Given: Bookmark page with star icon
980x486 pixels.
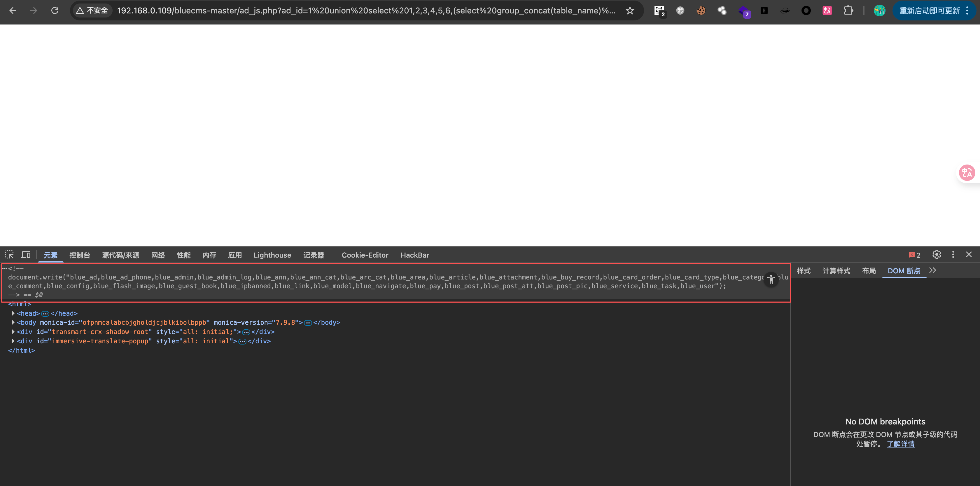Looking at the screenshot, I should point(630,11).
